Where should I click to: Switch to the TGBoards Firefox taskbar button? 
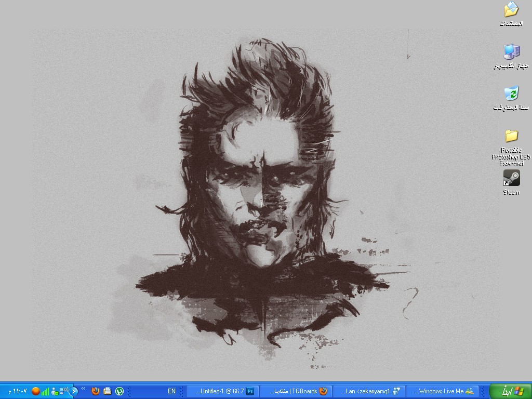click(296, 391)
